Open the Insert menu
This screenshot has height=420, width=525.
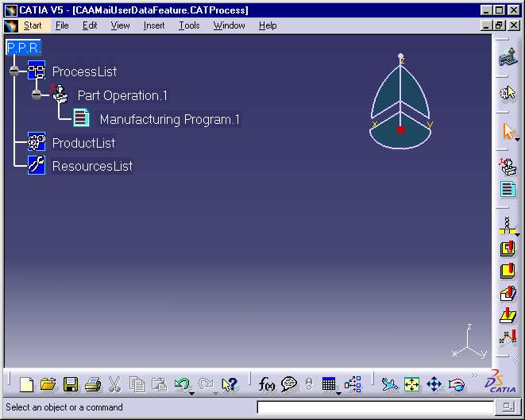coord(154,25)
